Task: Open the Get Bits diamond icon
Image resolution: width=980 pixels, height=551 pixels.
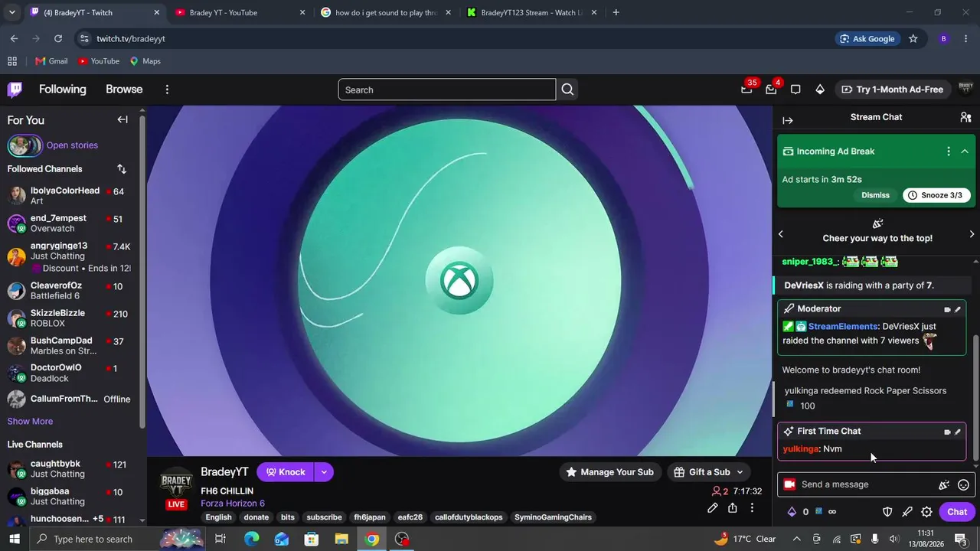Action: [x=820, y=90]
